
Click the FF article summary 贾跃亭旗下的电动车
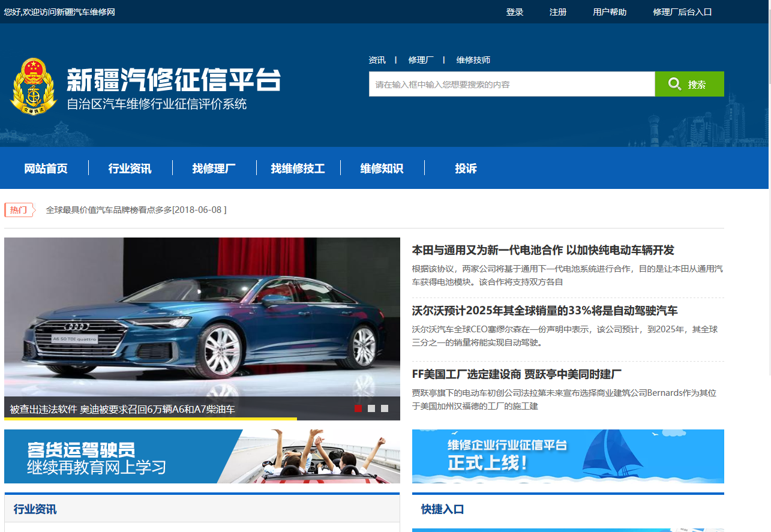coord(564,399)
